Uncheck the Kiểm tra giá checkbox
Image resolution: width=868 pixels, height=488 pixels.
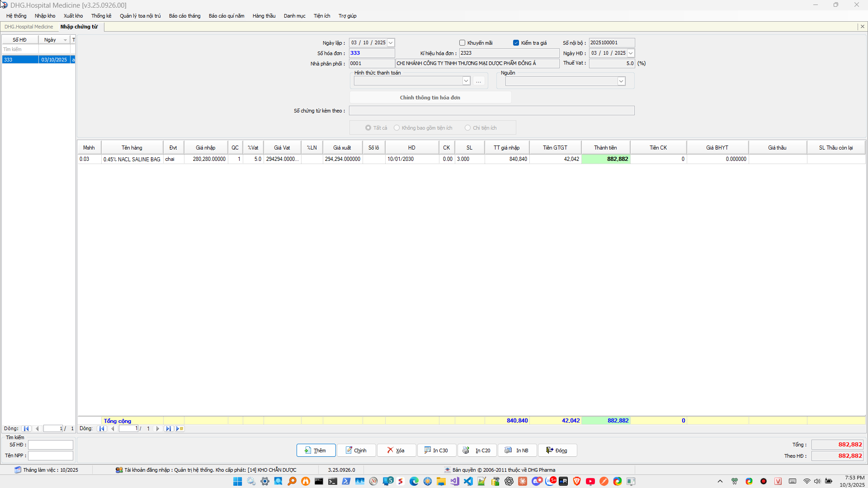tap(516, 43)
